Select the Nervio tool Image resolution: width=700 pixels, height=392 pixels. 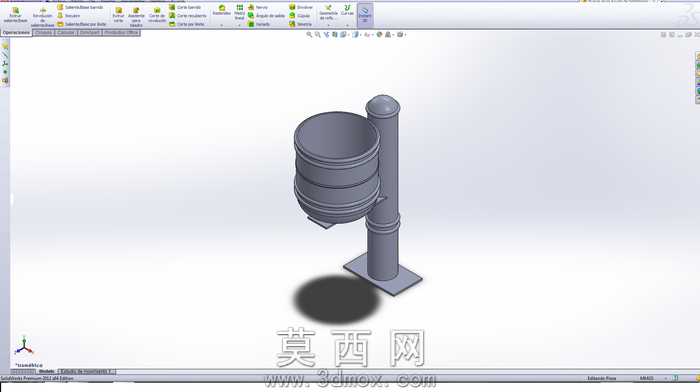click(x=258, y=7)
